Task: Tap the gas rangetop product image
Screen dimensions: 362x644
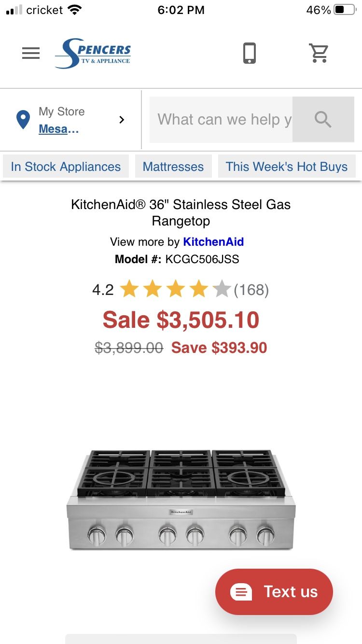Action: click(x=181, y=500)
